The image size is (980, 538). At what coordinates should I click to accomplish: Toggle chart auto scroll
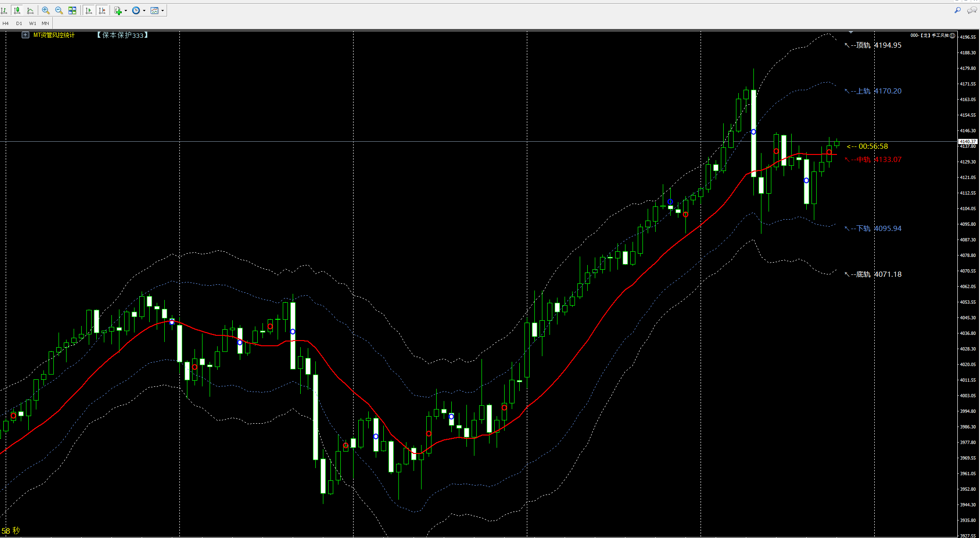[89, 10]
